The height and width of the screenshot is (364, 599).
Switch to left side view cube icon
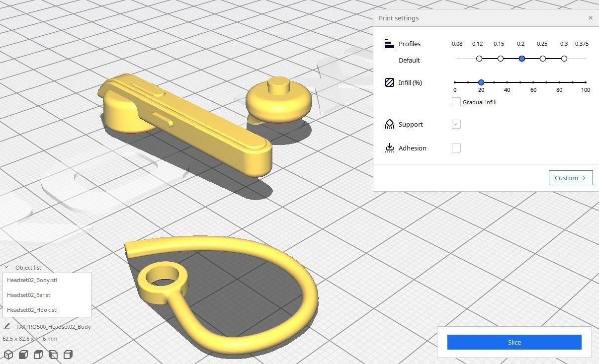(53, 355)
